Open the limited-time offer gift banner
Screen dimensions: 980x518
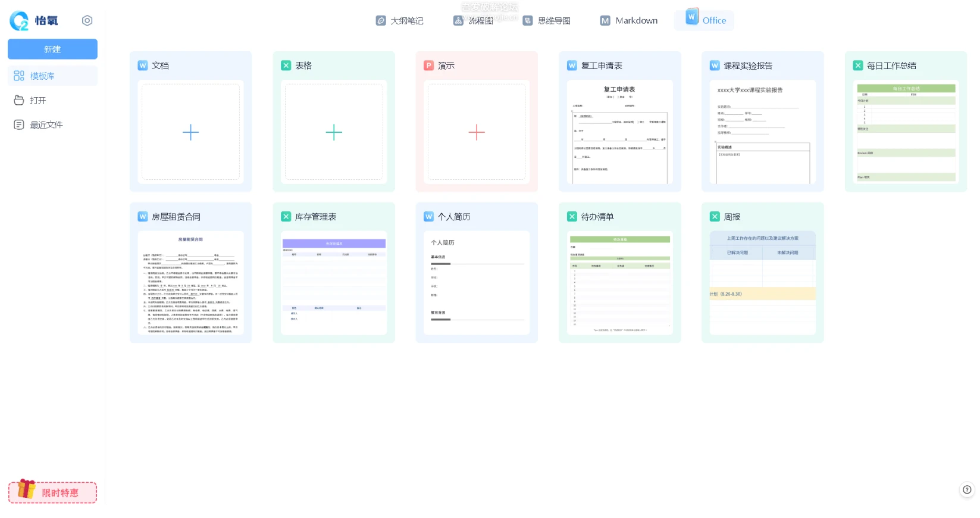pyautogui.click(x=52, y=492)
